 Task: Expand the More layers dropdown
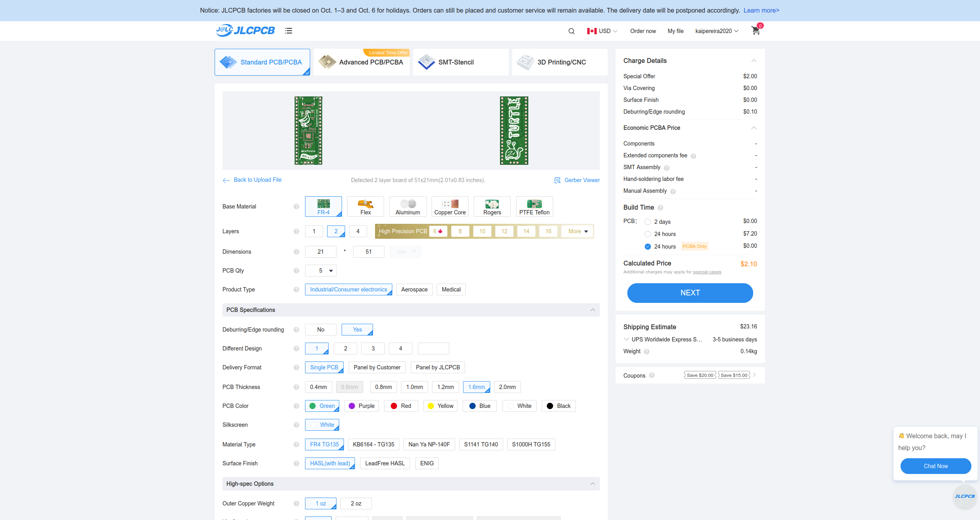coord(578,231)
